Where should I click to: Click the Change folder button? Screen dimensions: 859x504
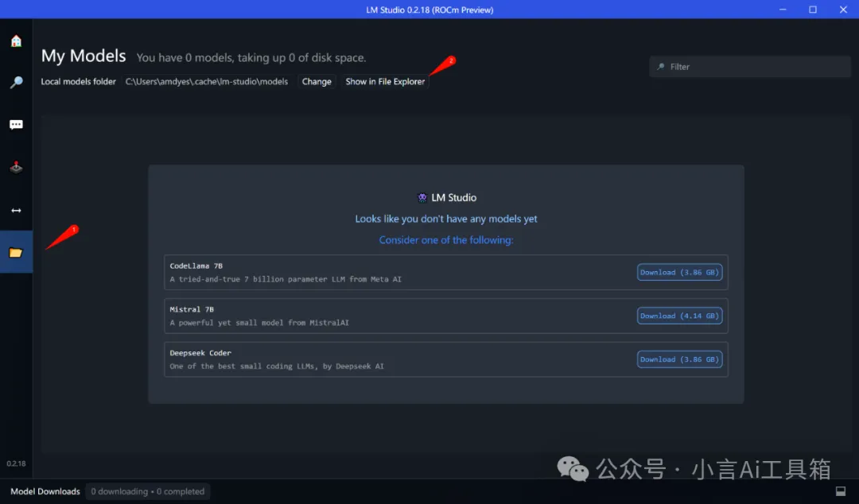coord(317,82)
